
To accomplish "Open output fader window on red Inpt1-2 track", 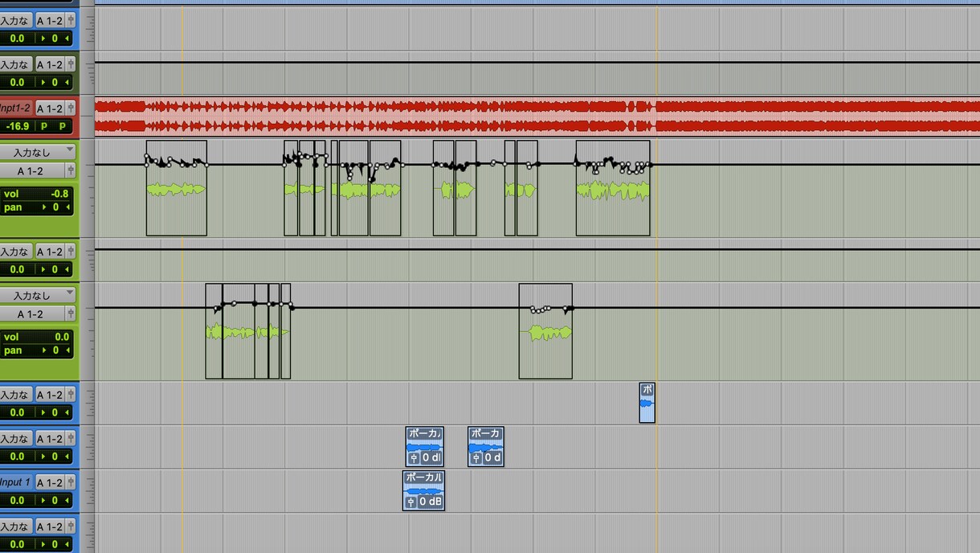I will [x=71, y=109].
